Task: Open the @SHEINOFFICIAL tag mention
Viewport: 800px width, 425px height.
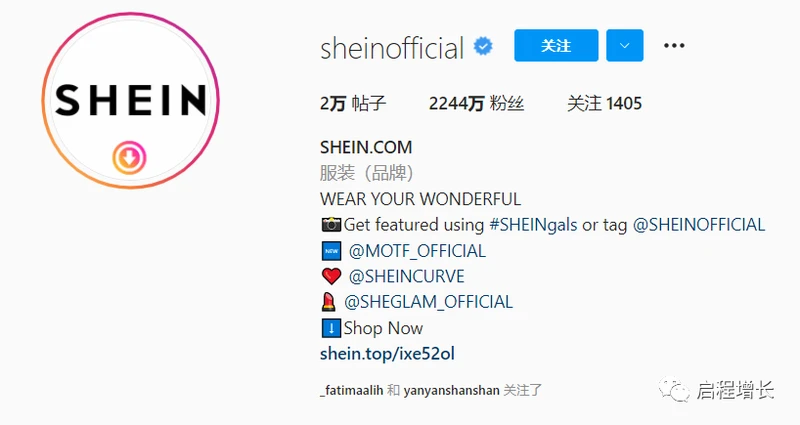Action: 699,225
